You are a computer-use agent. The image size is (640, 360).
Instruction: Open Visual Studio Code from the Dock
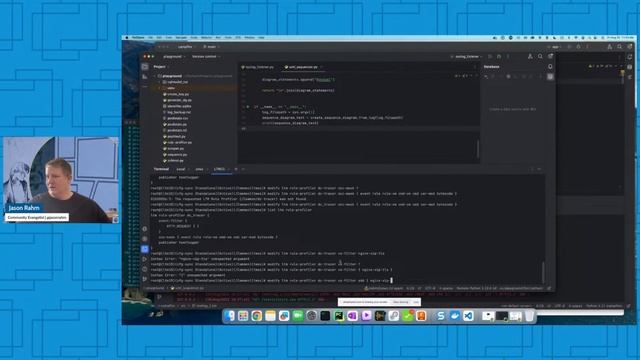pyautogui.click(x=469, y=316)
